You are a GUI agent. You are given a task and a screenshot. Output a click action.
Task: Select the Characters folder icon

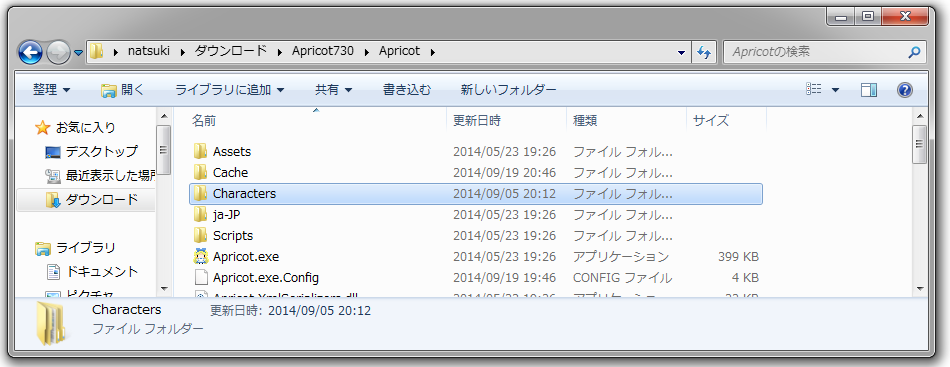coord(201,194)
